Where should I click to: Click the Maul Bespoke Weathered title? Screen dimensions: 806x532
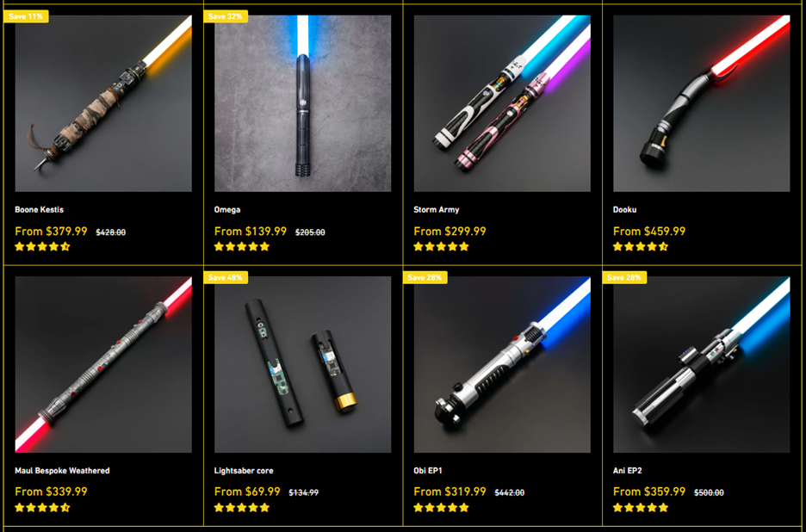62,471
